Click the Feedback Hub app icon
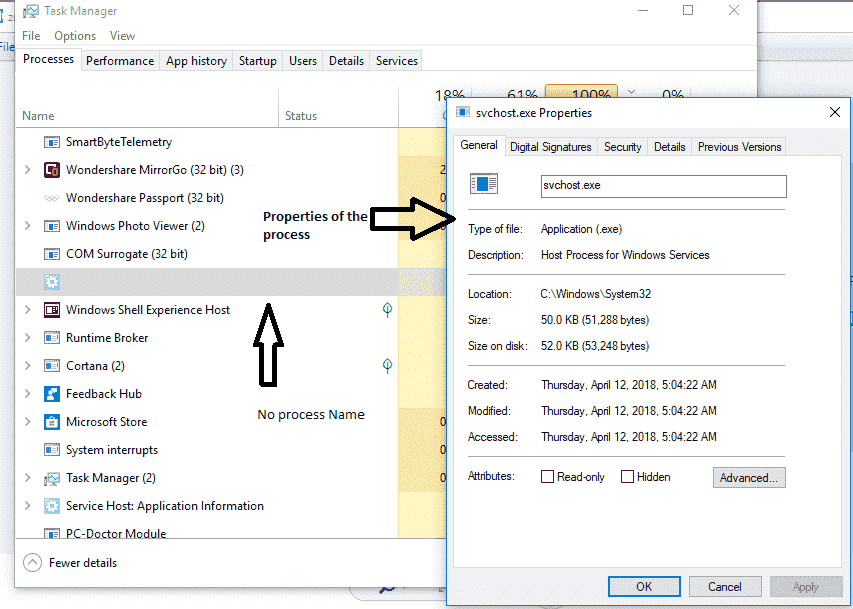This screenshot has width=853, height=609. [x=52, y=394]
